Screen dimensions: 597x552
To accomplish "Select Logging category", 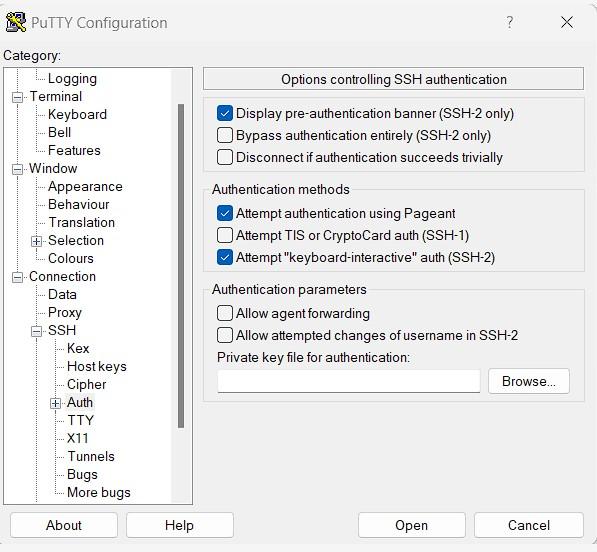I will pos(72,79).
